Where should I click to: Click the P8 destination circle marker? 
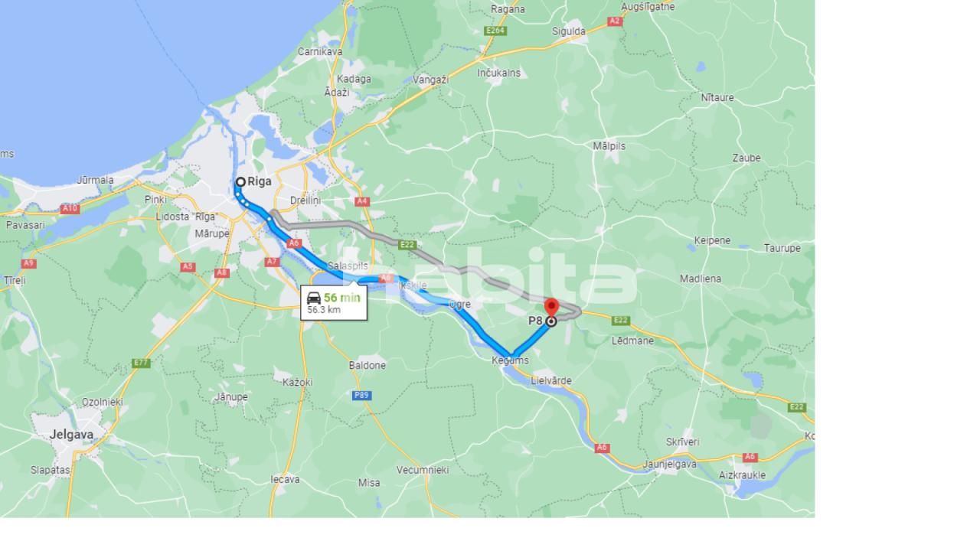click(x=550, y=321)
